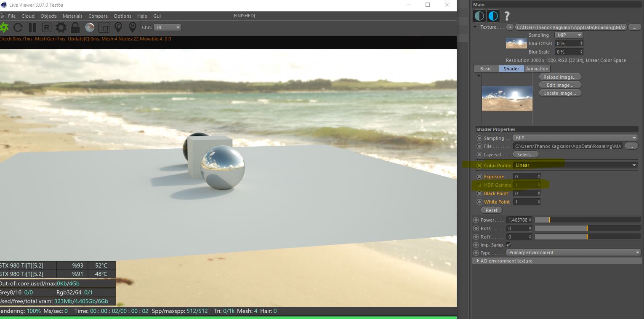Open help via the question mark icon

pyautogui.click(x=507, y=16)
